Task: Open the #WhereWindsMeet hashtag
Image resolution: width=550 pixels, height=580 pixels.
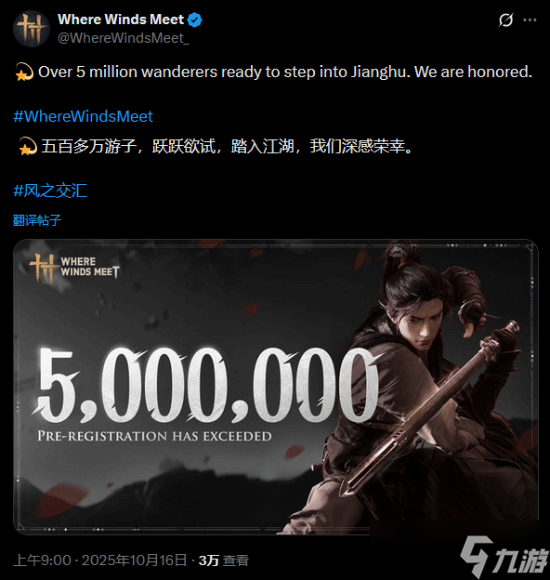Action: pos(83,117)
